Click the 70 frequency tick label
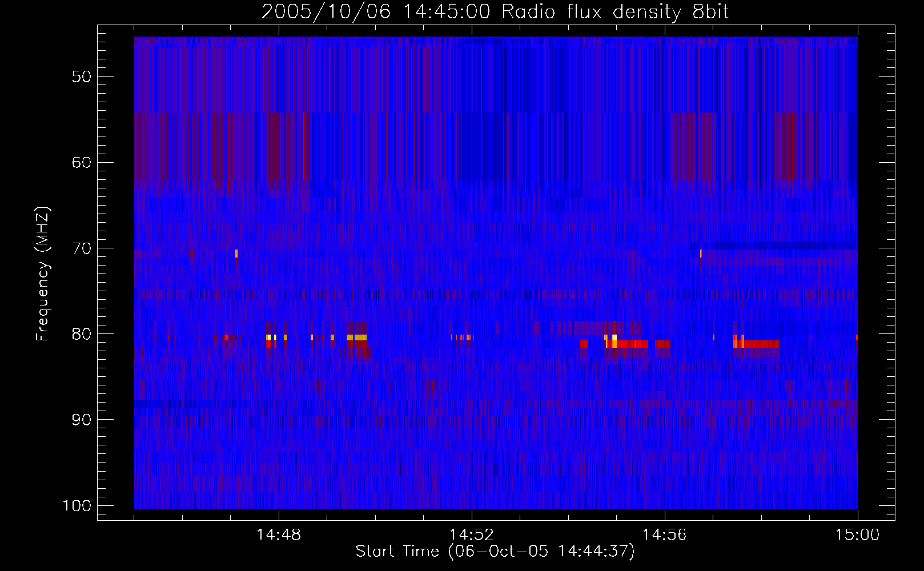This screenshot has width=924, height=571. click(82, 248)
